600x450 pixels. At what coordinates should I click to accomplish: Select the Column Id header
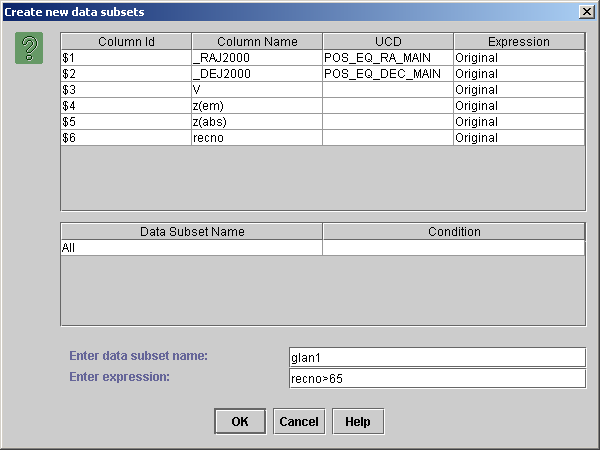pyautogui.click(x=126, y=41)
